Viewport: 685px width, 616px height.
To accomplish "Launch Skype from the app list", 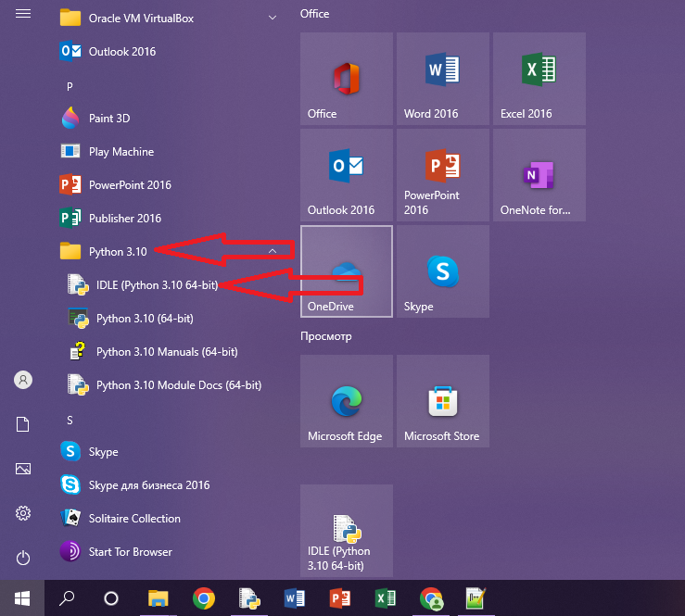I will [x=170, y=452].
